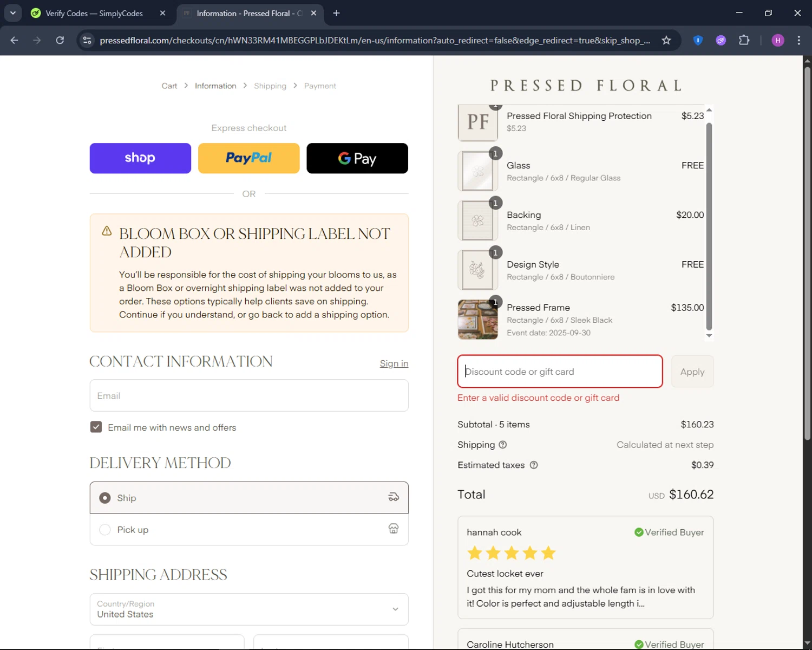This screenshot has width=812, height=650.
Task: Open the Chrome three-dot menu
Action: tap(799, 40)
